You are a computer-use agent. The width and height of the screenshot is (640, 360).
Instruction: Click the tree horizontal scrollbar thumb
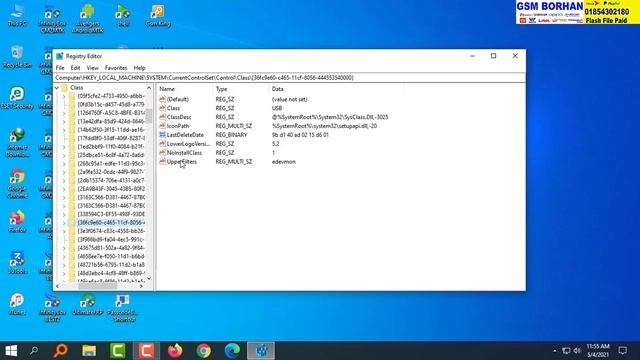[x=98, y=287]
